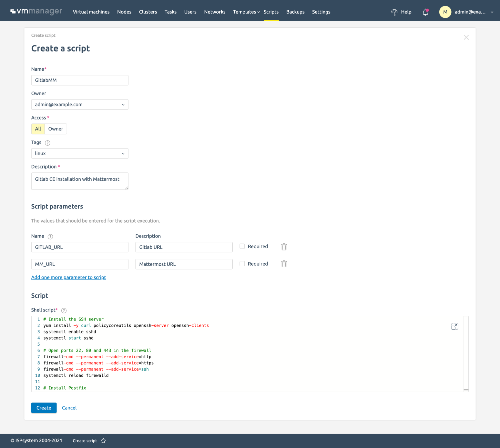500x448 pixels.
Task: Click the user avatar M
Action: (x=445, y=12)
